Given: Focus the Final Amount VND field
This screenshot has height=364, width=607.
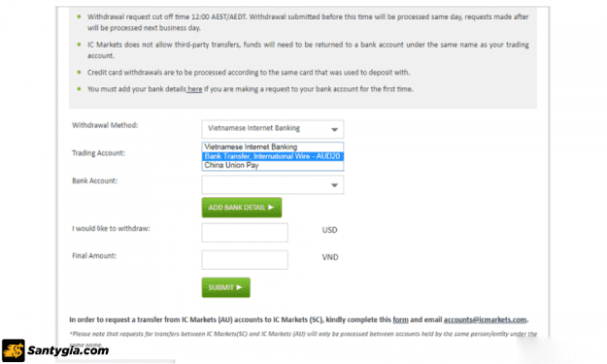Looking at the screenshot, I should coord(245,259).
